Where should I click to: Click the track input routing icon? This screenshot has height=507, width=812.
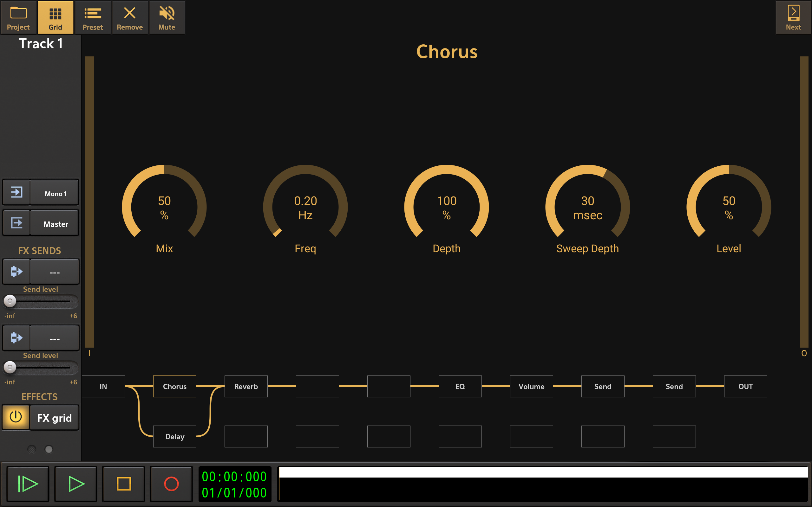(x=16, y=192)
